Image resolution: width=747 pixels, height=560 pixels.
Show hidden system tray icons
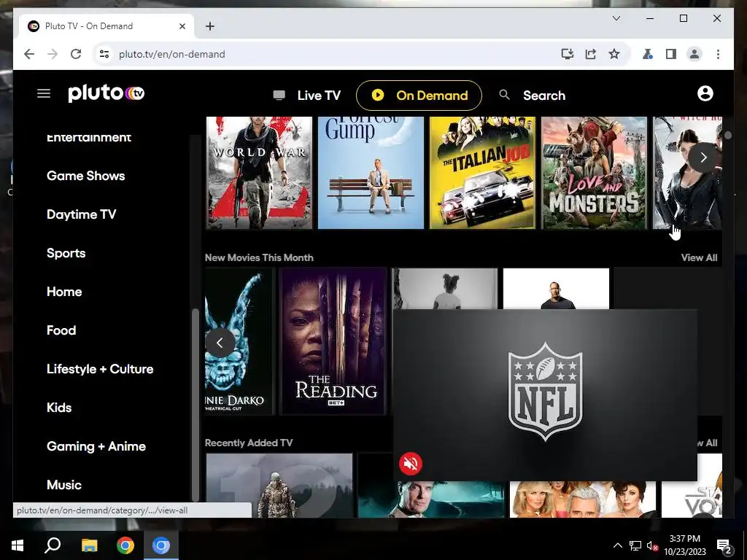[x=617, y=545]
